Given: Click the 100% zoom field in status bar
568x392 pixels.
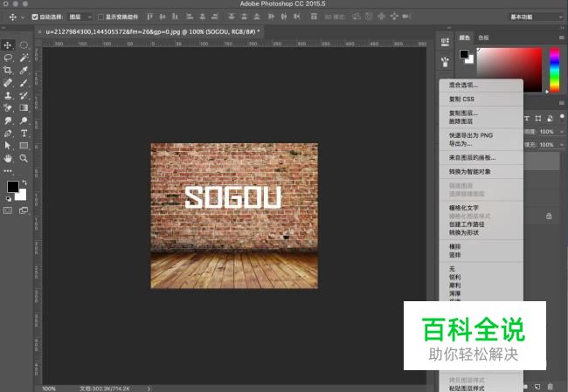Looking at the screenshot, I should 49,389.
